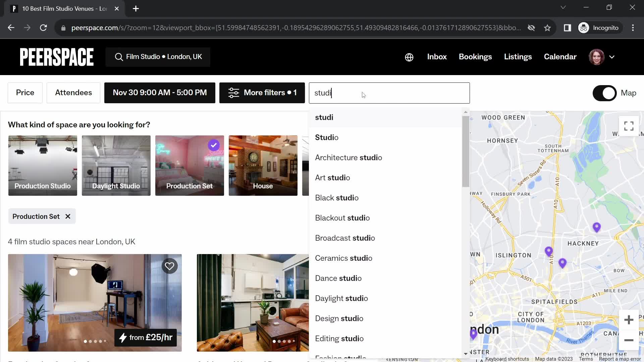Image resolution: width=644 pixels, height=362 pixels.
Task: Click the Peerspace logo
Action: point(57,57)
